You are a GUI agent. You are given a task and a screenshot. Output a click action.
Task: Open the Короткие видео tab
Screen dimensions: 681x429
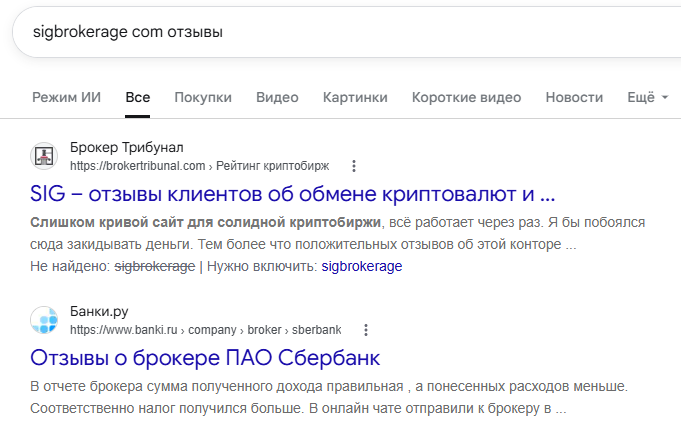(x=466, y=97)
